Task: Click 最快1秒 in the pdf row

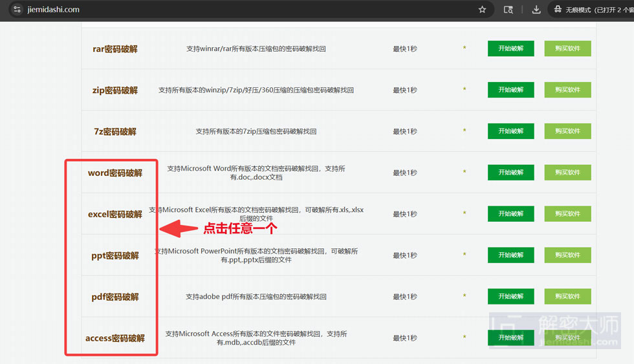Action: (405, 297)
